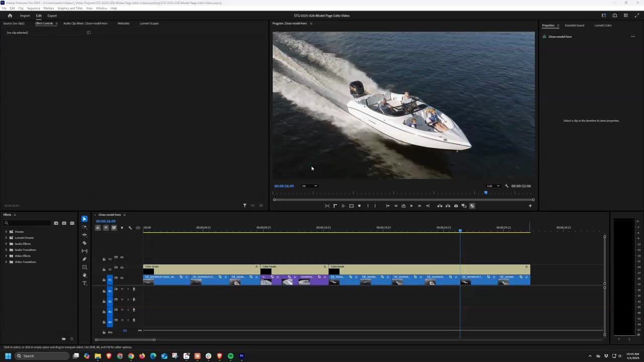Open the Fit zoom level dropdown

309,186
